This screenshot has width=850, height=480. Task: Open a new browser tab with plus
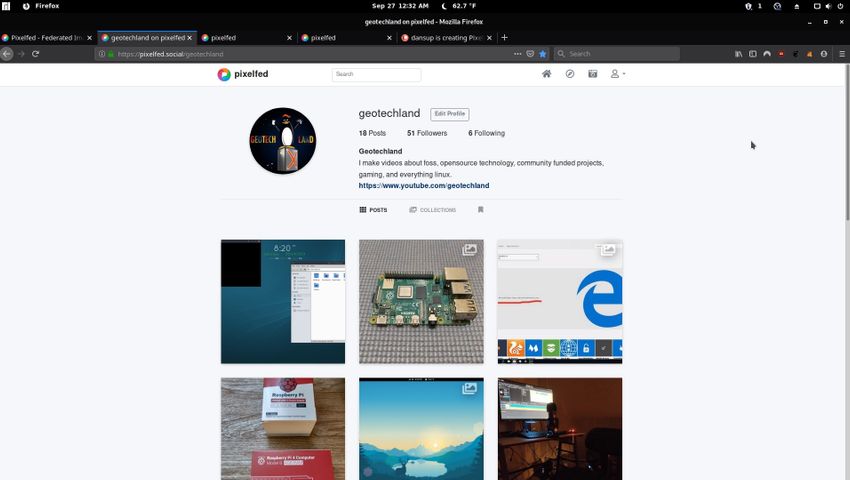[x=504, y=37]
